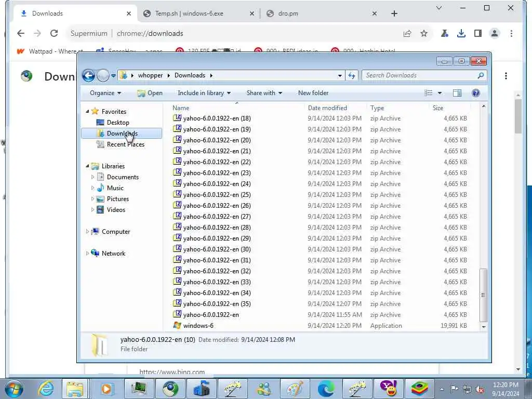The image size is (532, 399).
Task: Open the Include in library menu
Action: tap(204, 93)
